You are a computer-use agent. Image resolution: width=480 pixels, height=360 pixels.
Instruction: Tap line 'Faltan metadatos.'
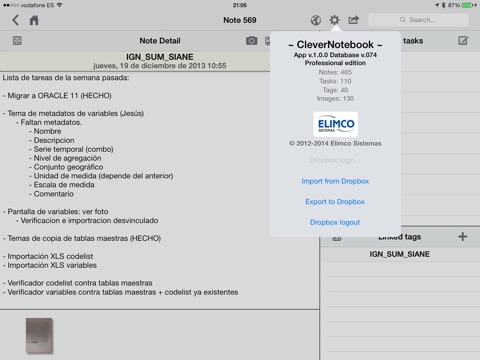click(x=49, y=122)
